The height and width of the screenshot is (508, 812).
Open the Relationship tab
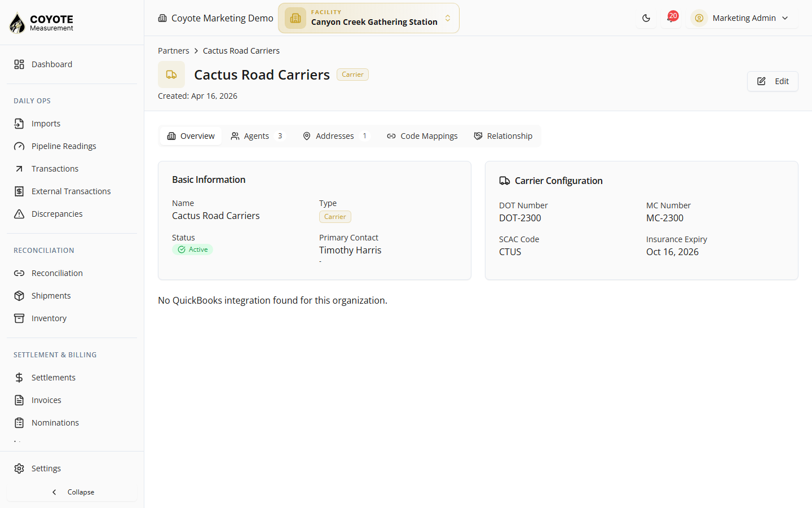coord(503,136)
